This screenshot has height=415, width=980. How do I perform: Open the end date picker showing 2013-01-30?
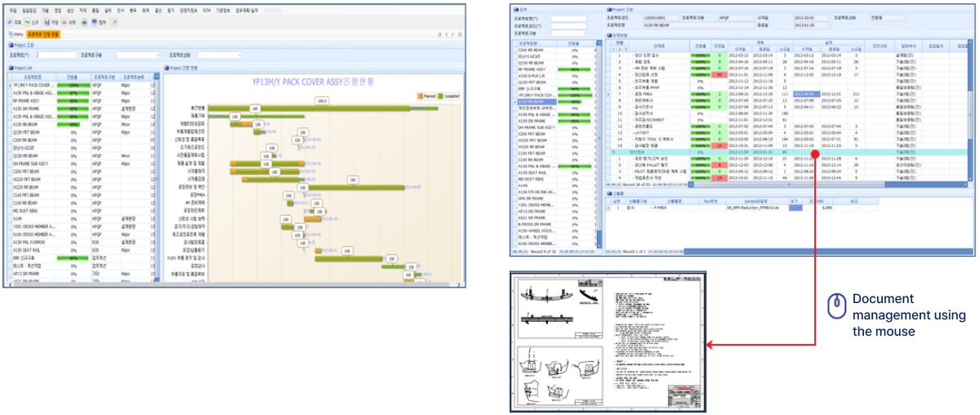click(812, 25)
